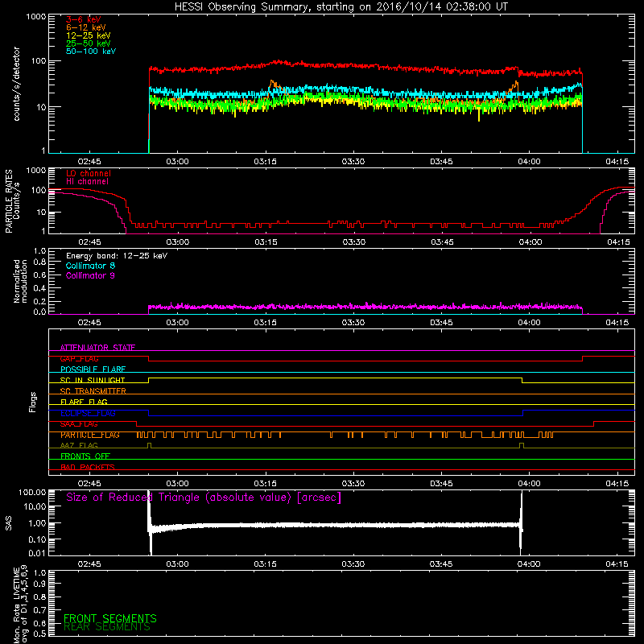This screenshot has height=644, width=644.
Task: Click the HESSI Observing Summary plot title
Action: 341,7
